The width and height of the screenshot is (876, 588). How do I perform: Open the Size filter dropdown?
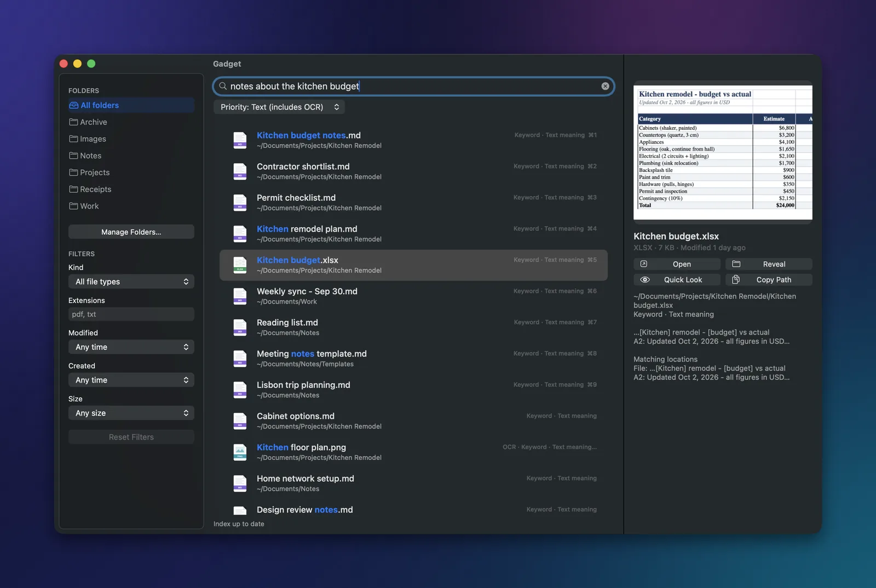click(x=131, y=413)
